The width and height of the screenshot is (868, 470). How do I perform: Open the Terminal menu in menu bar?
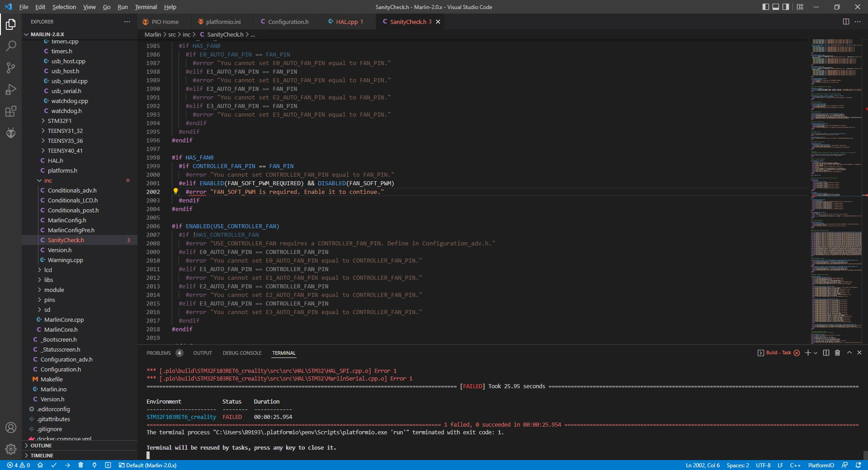tap(146, 7)
